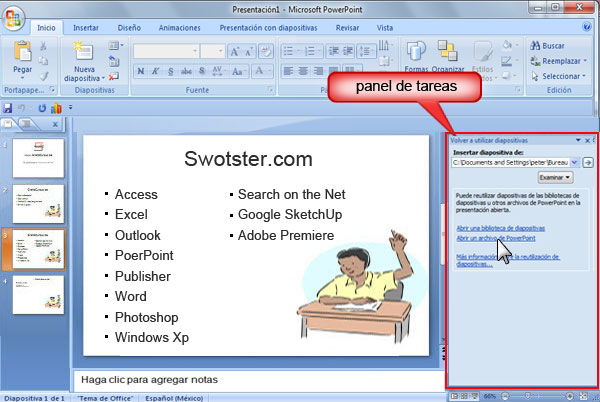The height and width of the screenshot is (402, 600).
Task: Click the Reemplazar button
Action: coord(558,61)
